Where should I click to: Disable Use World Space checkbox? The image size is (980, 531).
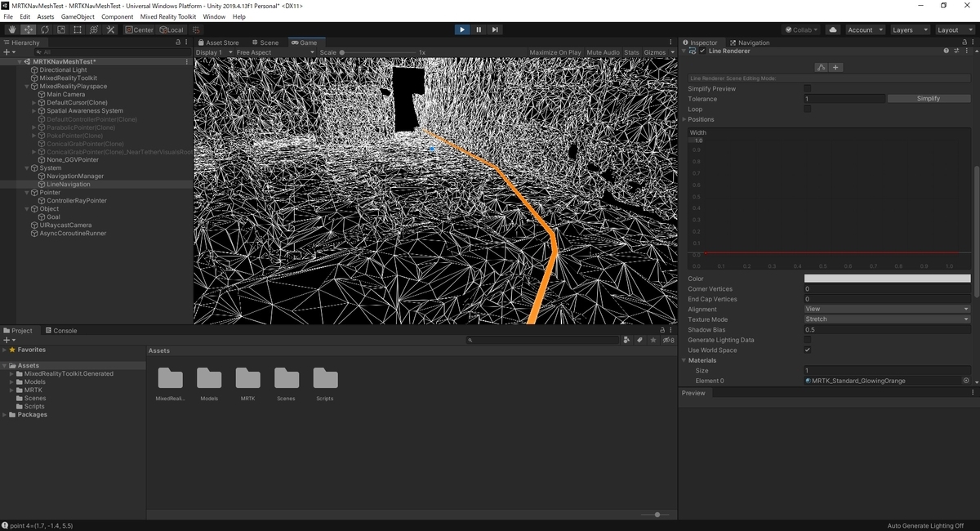coord(808,350)
